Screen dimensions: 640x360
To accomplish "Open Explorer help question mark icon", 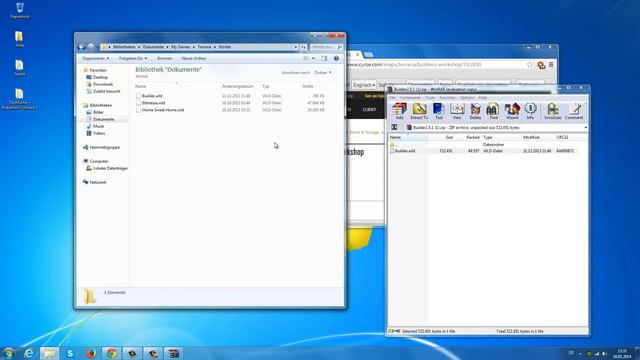I will [x=336, y=59].
